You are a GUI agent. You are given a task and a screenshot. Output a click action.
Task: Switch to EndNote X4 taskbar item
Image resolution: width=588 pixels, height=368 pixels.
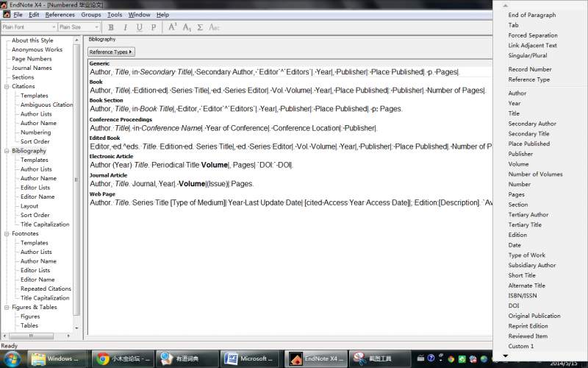click(x=316, y=358)
